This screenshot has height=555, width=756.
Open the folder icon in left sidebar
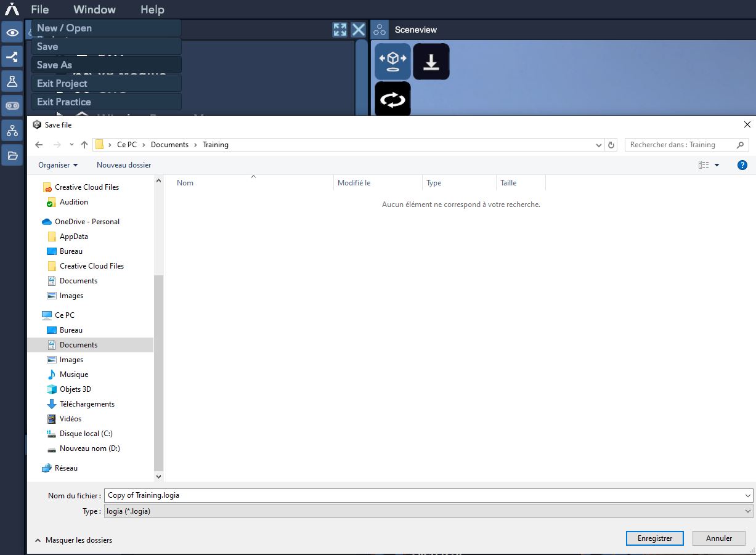coord(12,155)
